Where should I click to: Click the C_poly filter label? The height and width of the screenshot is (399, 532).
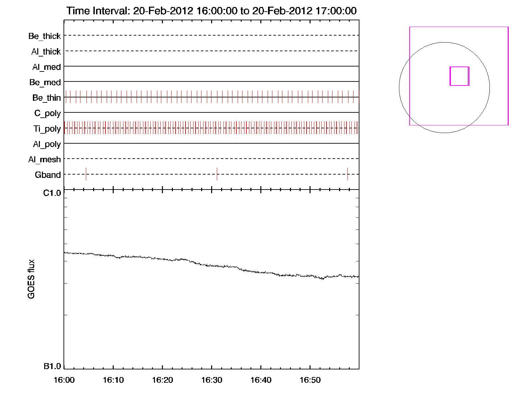pyautogui.click(x=48, y=113)
